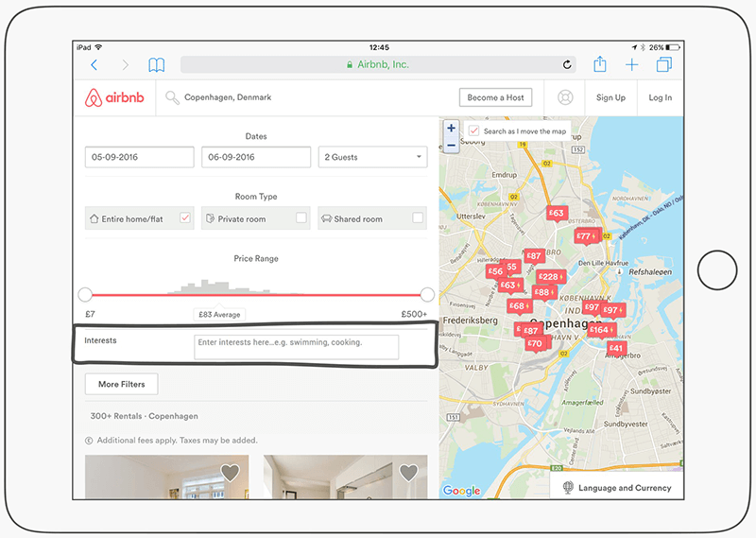
Task: Uncheck Entire home/flat room type
Action: 185,218
